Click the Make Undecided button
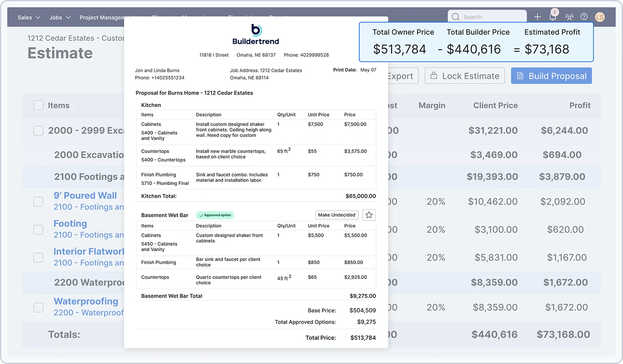The image size is (623, 364). (336, 215)
